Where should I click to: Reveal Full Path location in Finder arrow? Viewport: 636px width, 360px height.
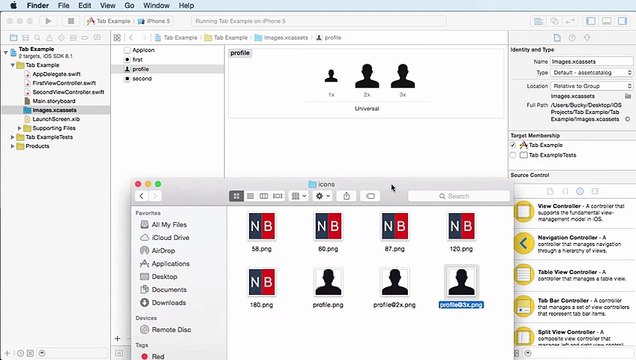pos(627,119)
